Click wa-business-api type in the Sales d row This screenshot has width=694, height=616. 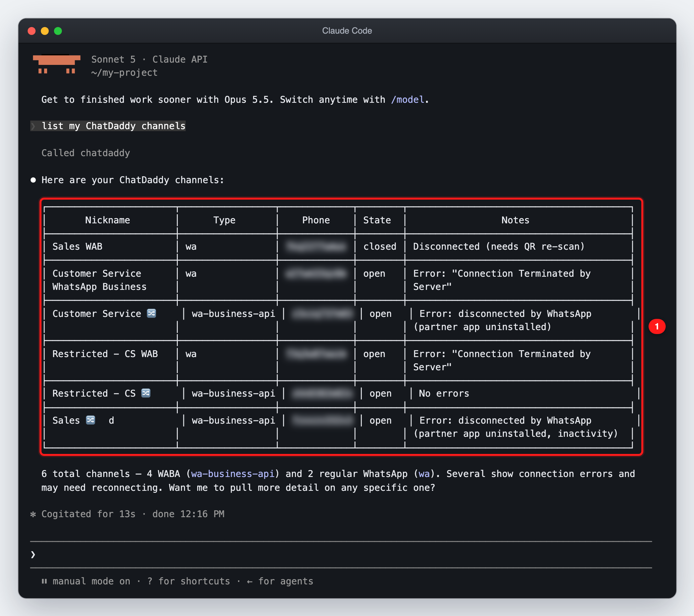point(234,421)
